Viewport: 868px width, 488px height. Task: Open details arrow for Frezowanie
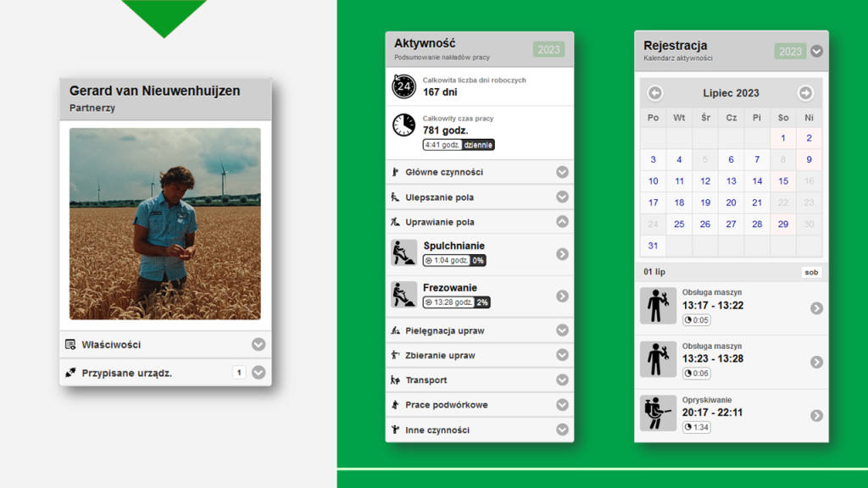pyautogui.click(x=562, y=296)
